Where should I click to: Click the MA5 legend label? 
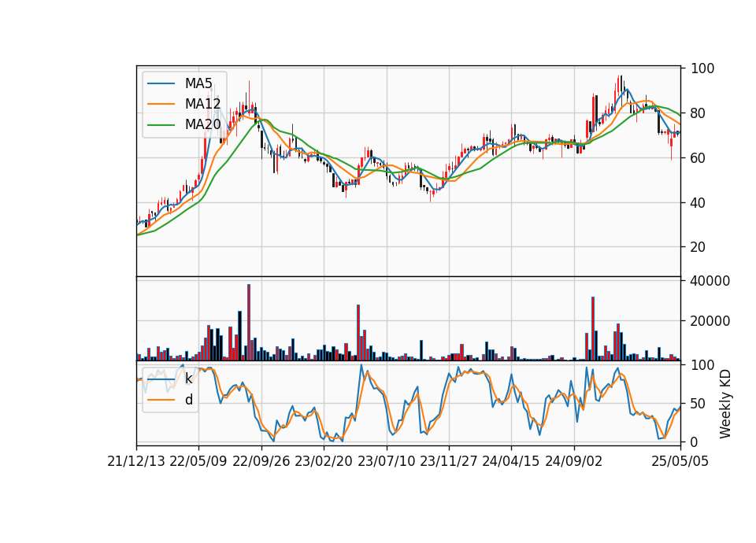tap(198, 83)
